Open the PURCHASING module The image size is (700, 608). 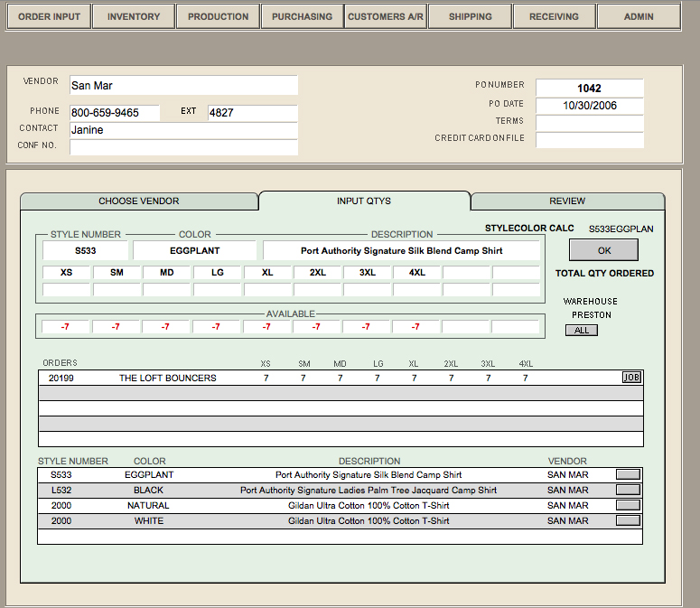[303, 16]
